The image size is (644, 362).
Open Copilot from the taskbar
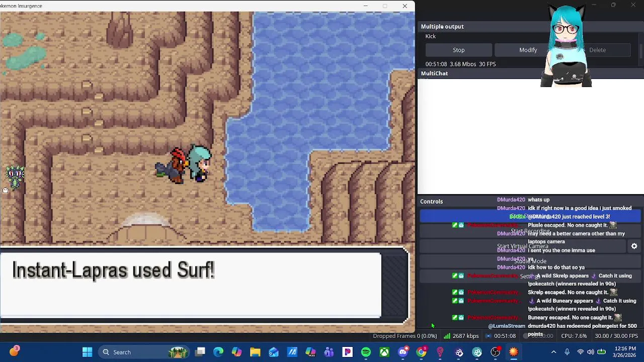(236, 352)
